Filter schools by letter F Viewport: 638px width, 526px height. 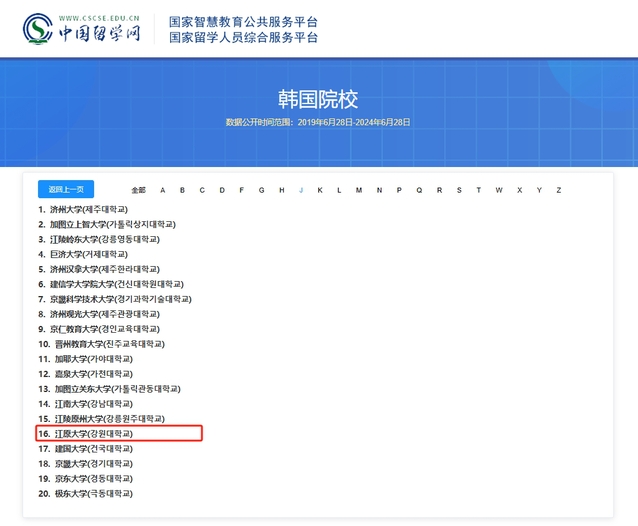point(242,190)
